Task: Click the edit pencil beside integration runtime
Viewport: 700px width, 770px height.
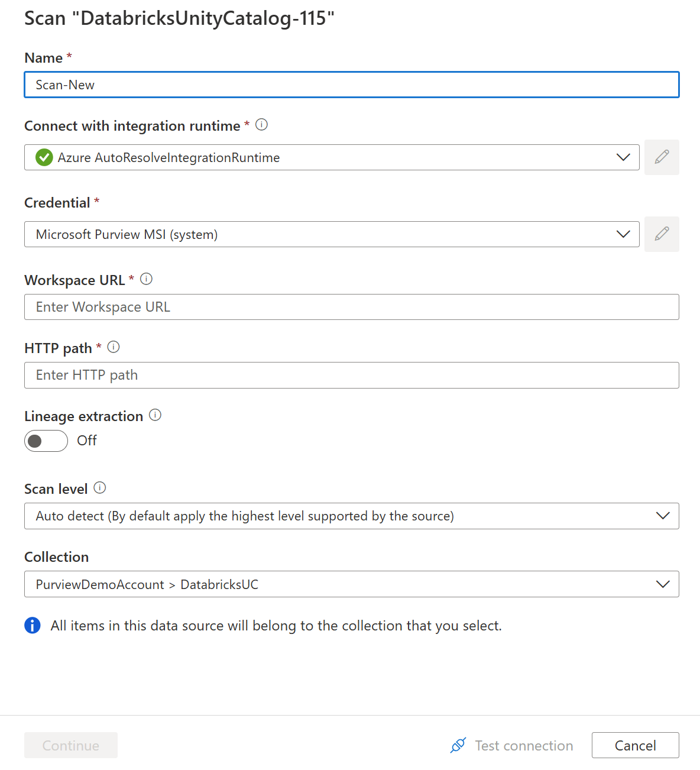Action: tap(662, 157)
